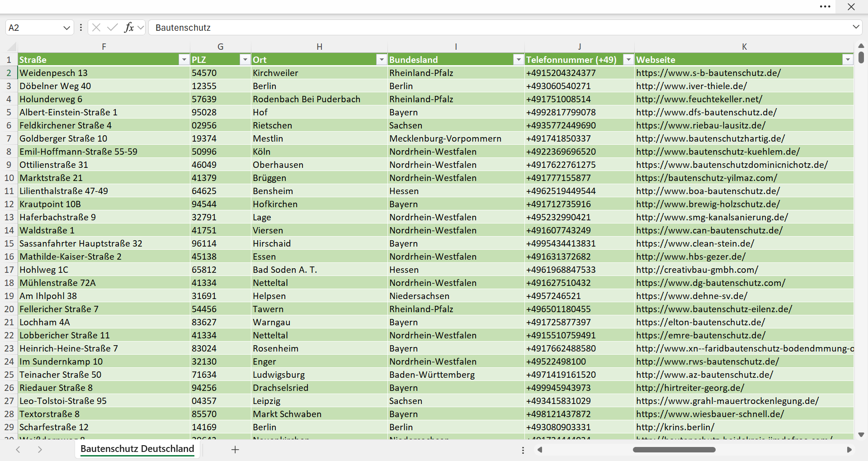The width and height of the screenshot is (868, 461).
Task: Confirm entry with the checkmark icon
Action: (x=113, y=28)
